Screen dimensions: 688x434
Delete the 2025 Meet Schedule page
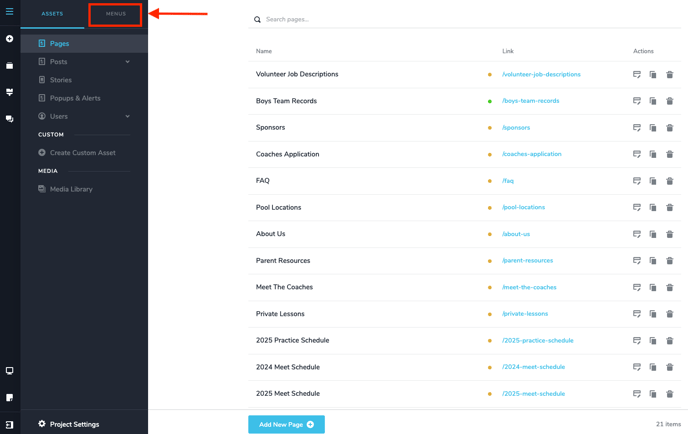pyautogui.click(x=670, y=394)
